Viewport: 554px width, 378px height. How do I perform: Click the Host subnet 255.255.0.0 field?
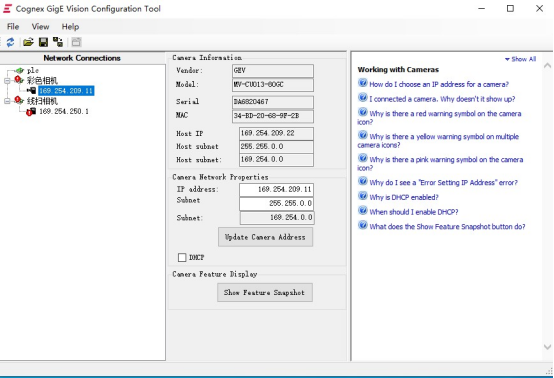pos(276,147)
